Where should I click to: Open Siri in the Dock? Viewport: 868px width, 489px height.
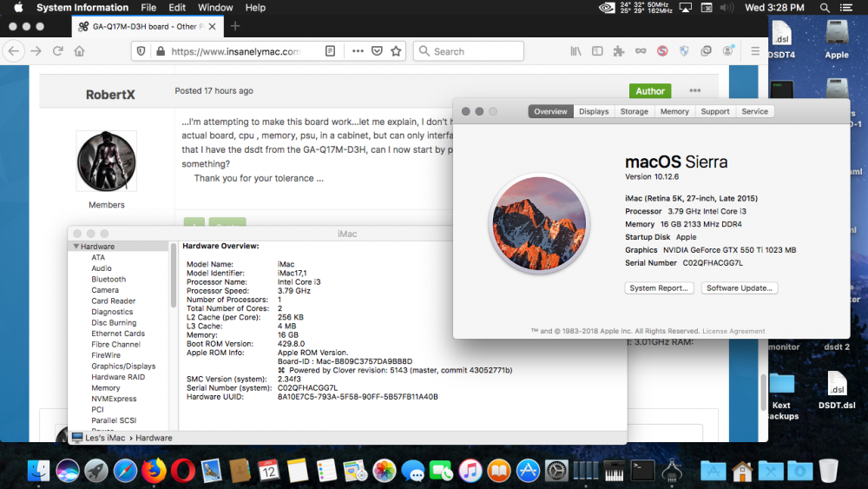click(x=68, y=471)
